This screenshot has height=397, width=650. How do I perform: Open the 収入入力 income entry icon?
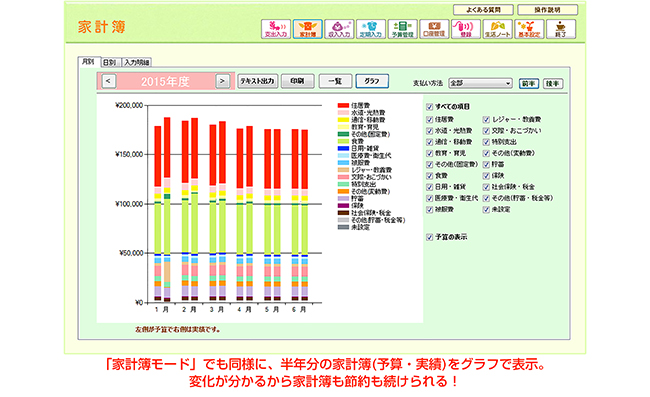(339, 29)
